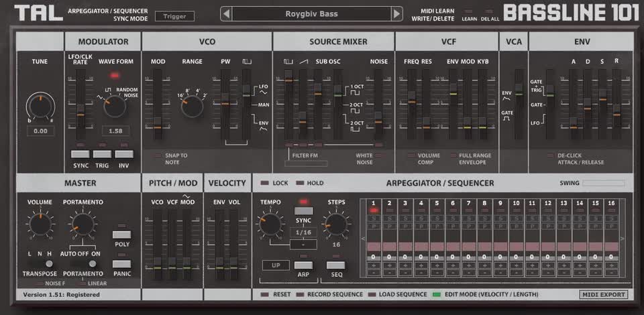Open the Trigger sync mode selector
Viewport: 644px width, 315px height.
tap(174, 16)
